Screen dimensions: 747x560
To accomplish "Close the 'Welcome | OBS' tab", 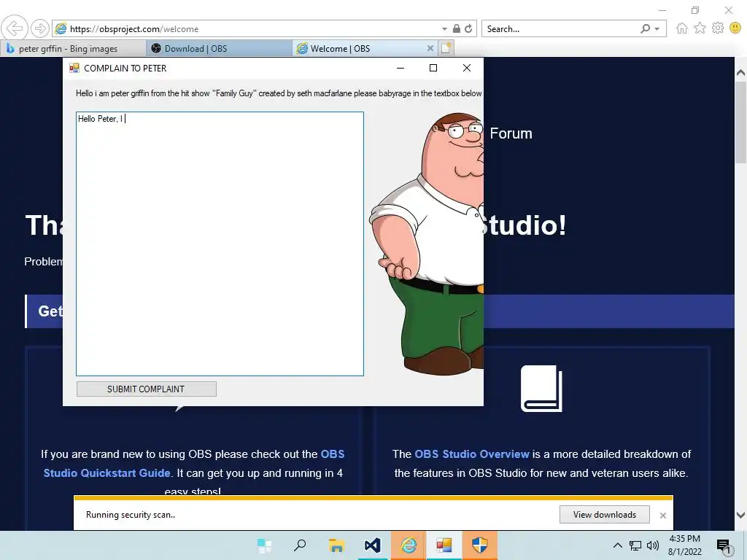I will [x=430, y=49].
